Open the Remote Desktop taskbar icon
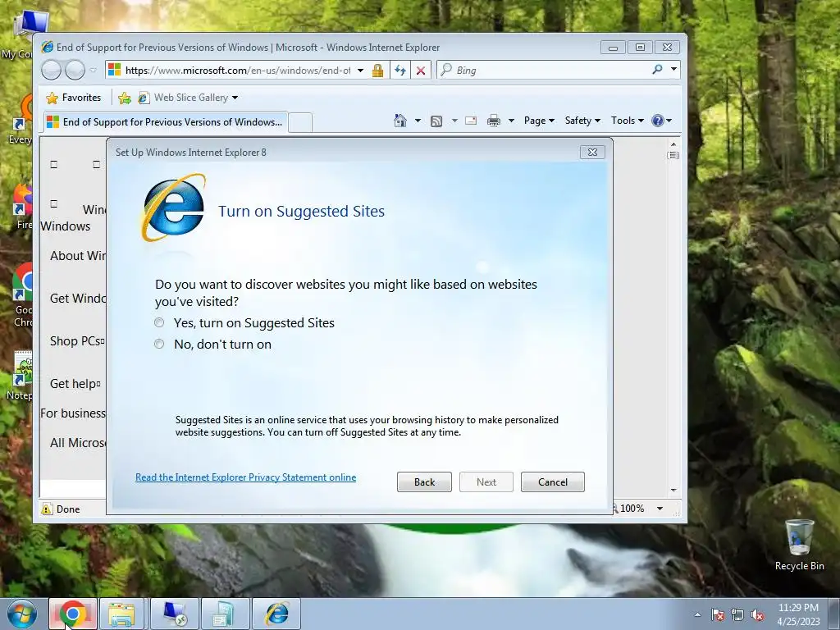 tap(175, 614)
